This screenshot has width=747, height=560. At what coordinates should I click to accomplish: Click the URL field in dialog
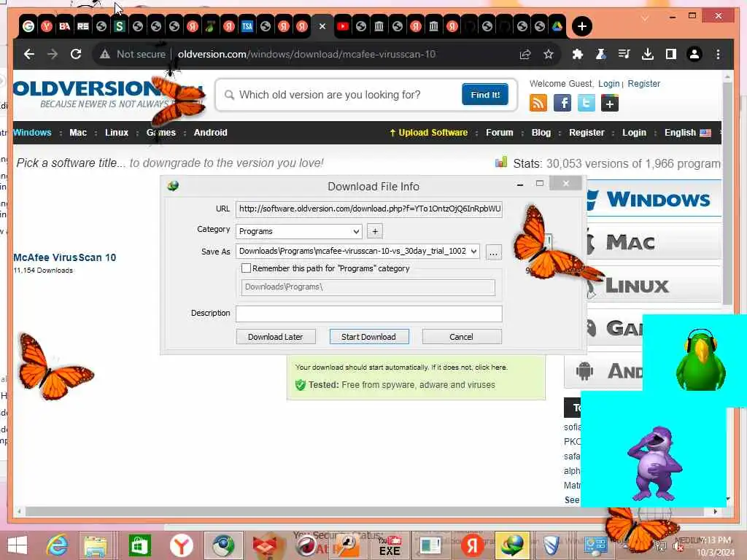tap(368, 209)
